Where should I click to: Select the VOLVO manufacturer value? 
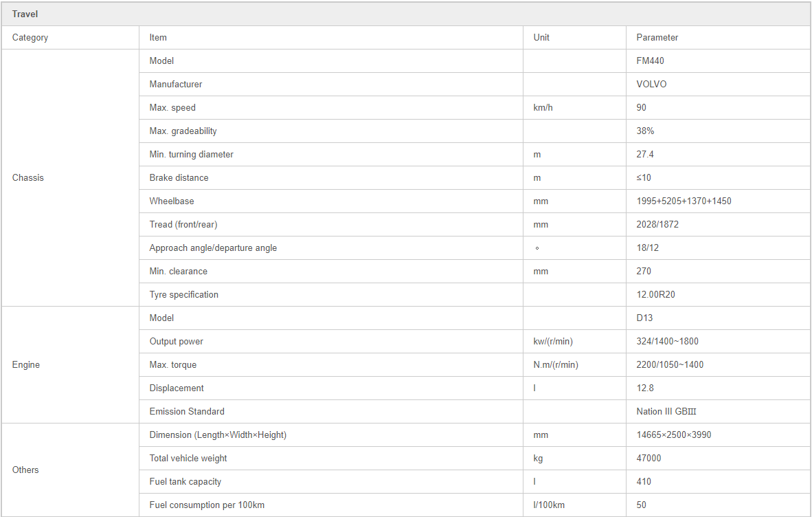click(651, 84)
